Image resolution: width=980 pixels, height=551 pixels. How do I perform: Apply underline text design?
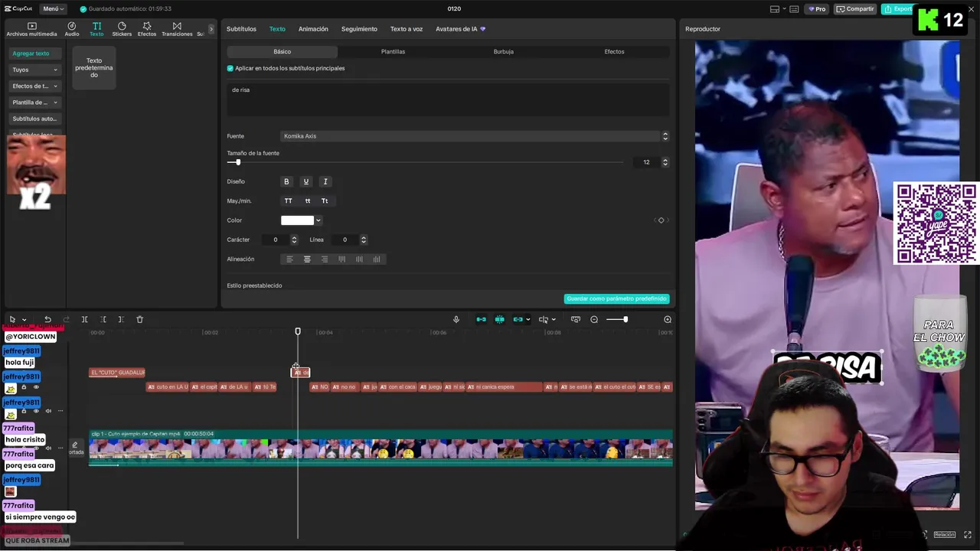coord(305,181)
